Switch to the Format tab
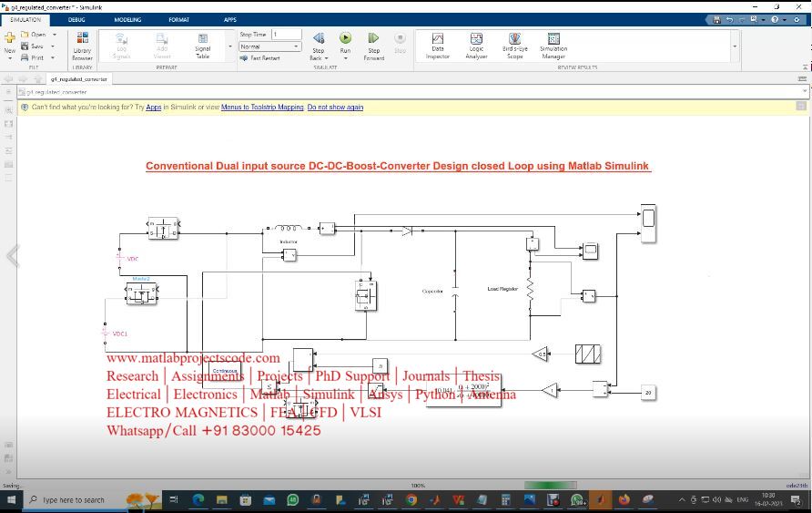812x513 pixels. click(178, 20)
